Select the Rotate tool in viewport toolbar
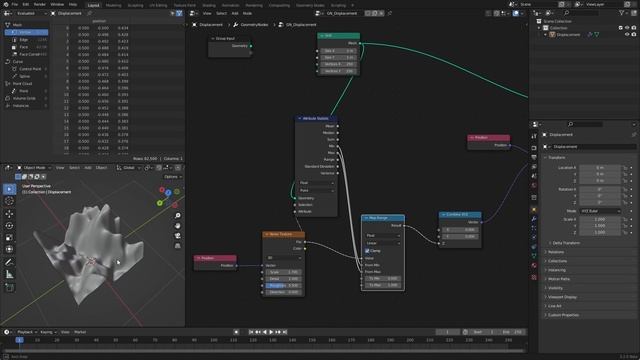 pyautogui.click(x=9, y=225)
